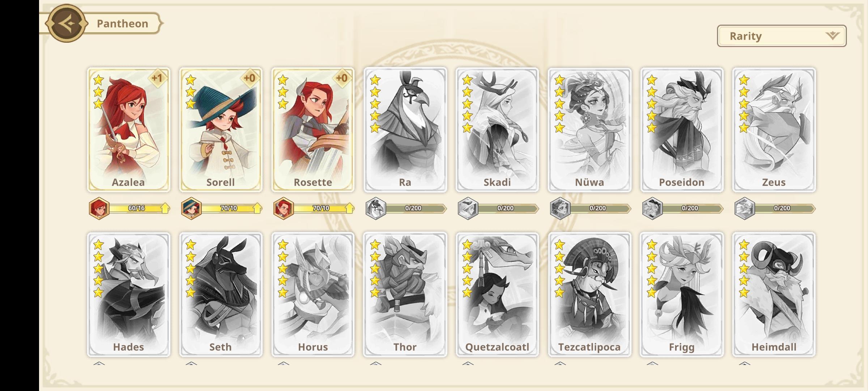Click Ra's greyed hexagon shard icon
Screen dimensions: 868x391
(376, 208)
